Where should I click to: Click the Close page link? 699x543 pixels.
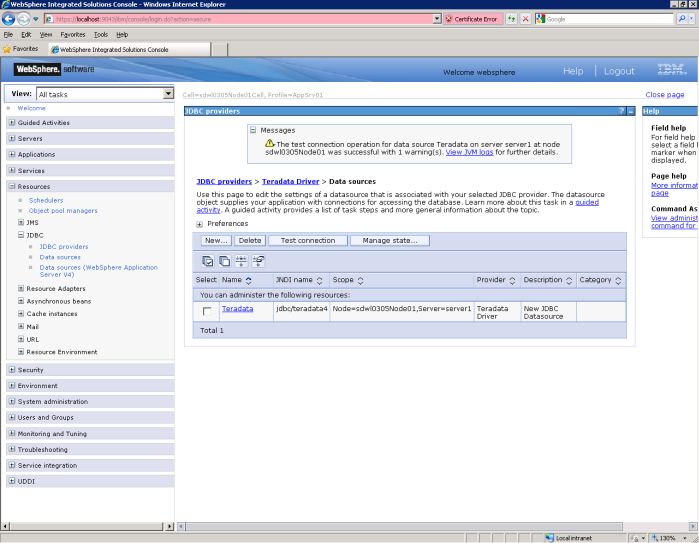[x=665, y=95]
